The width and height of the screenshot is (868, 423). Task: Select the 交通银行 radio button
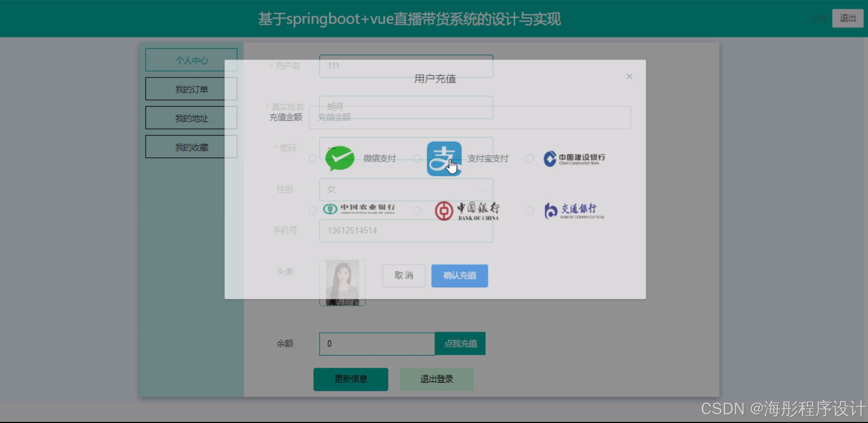[530, 211]
